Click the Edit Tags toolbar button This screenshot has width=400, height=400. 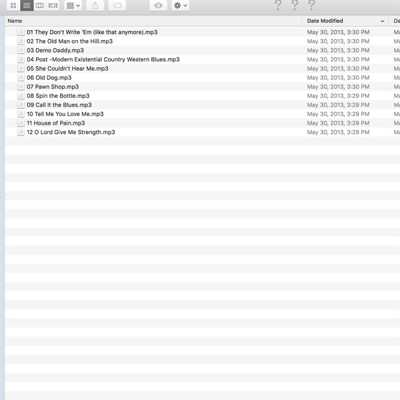(x=117, y=5)
